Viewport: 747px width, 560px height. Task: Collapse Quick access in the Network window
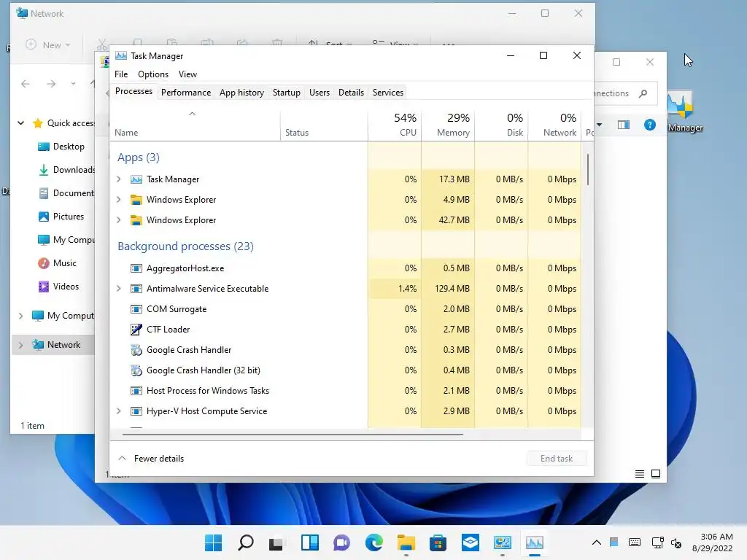tap(21, 123)
